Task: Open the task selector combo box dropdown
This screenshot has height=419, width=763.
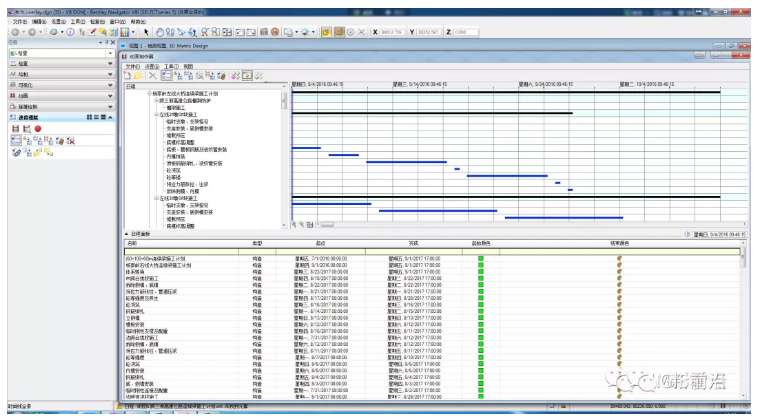Action: point(110,53)
